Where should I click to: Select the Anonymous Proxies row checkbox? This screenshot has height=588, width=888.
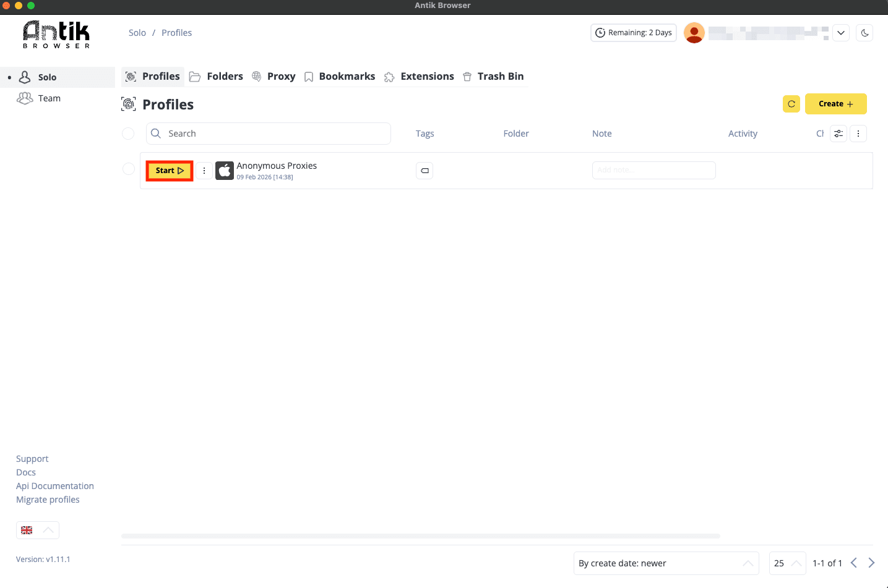(x=128, y=168)
